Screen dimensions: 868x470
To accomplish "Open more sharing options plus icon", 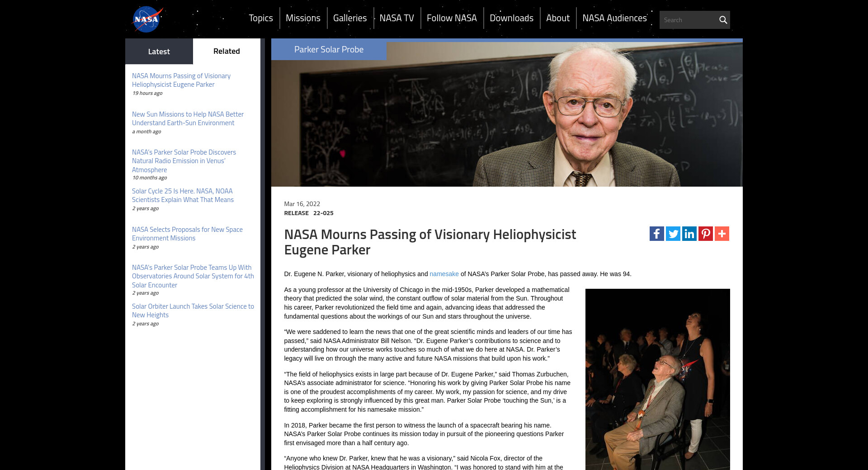I will pos(722,234).
